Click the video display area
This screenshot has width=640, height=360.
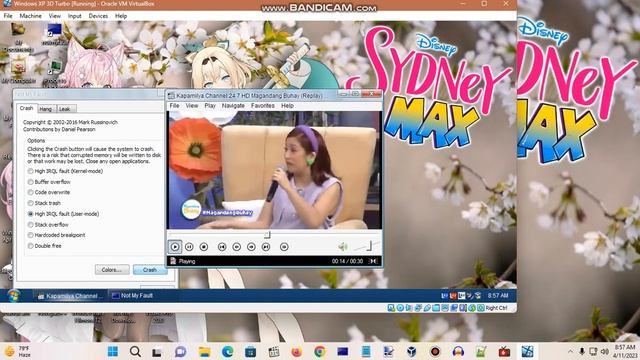(275, 170)
